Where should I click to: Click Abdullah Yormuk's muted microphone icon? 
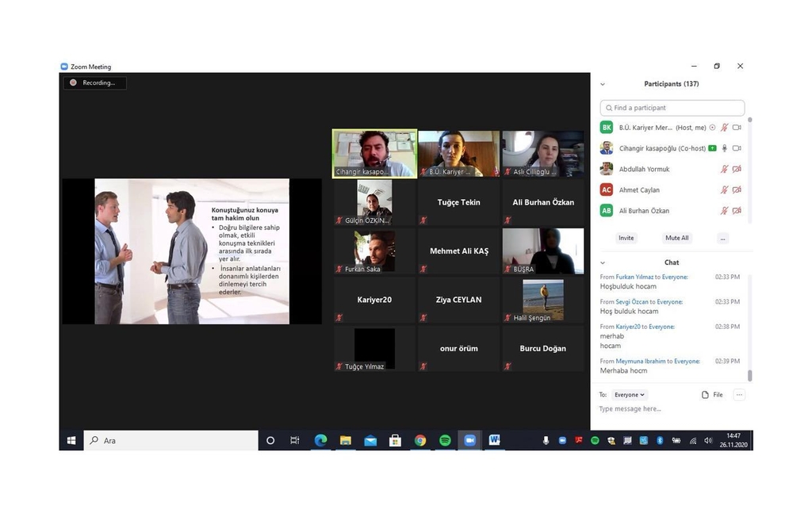[724, 169]
